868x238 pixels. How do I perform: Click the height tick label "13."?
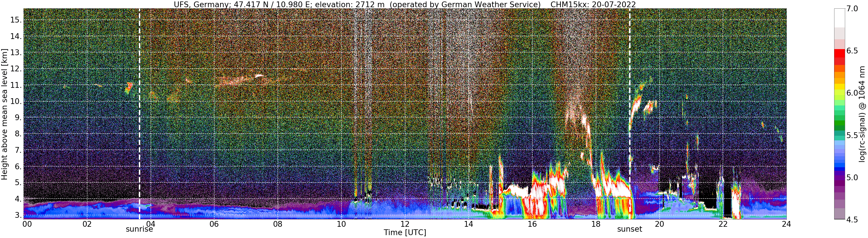click(x=16, y=53)
